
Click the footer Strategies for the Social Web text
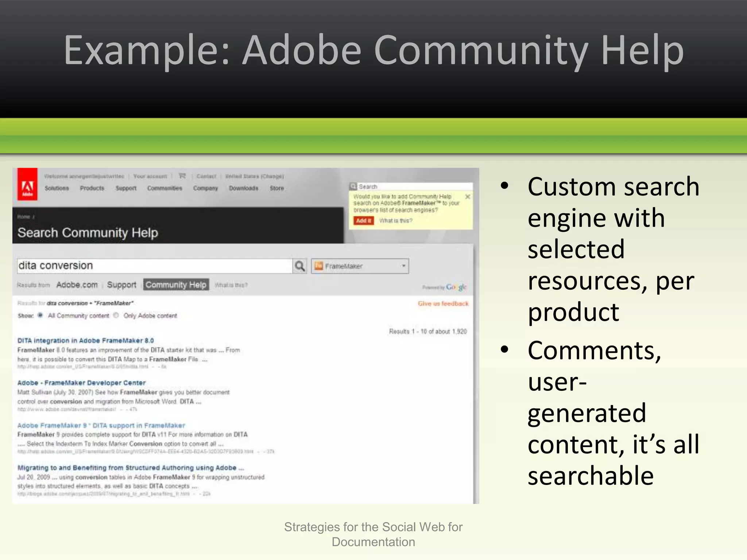tap(373, 534)
